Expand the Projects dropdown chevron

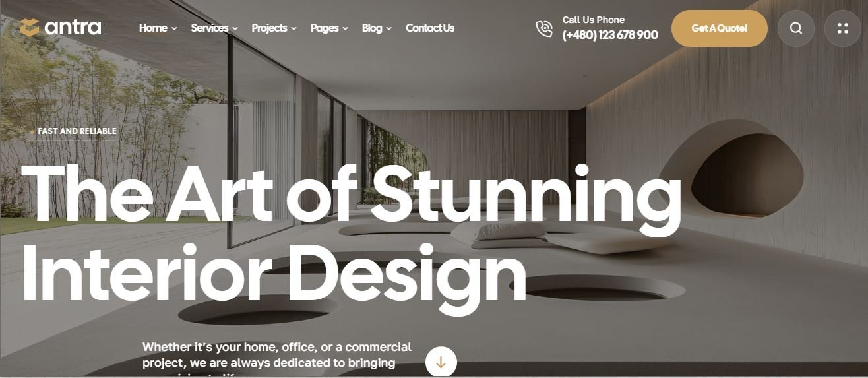(x=294, y=28)
